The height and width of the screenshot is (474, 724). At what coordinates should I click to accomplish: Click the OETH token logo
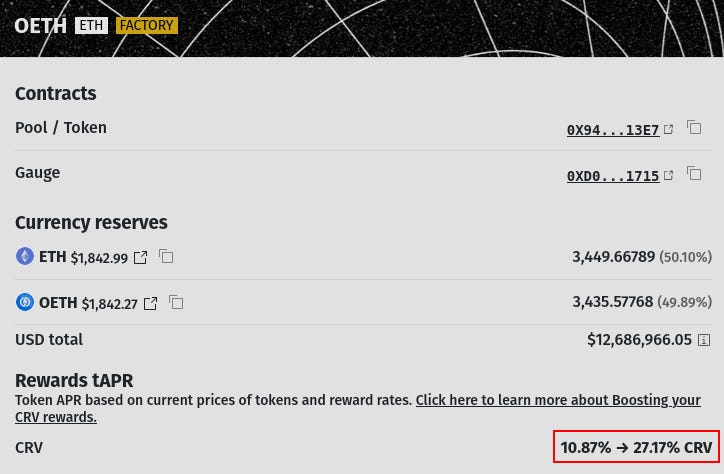[25, 302]
